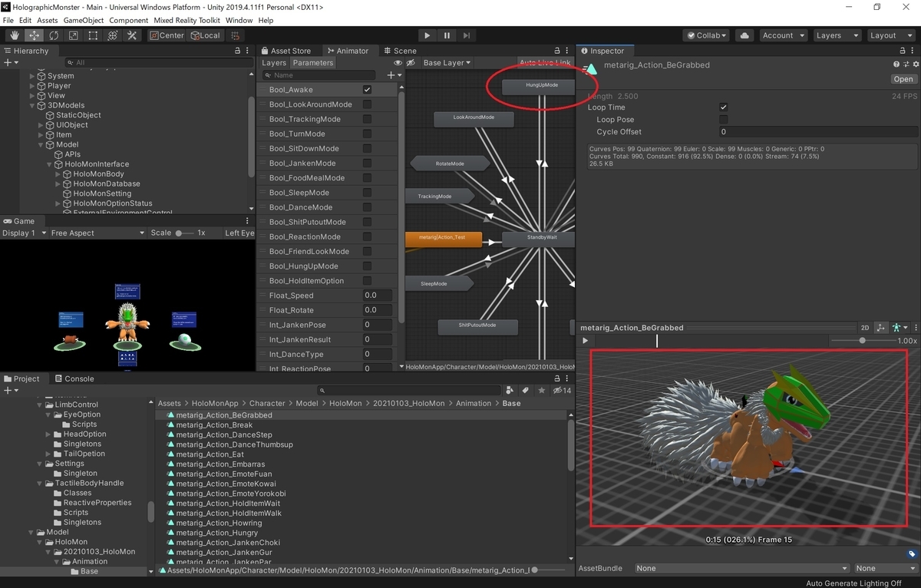
Task: Select the Move tool
Action: (35, 35)
